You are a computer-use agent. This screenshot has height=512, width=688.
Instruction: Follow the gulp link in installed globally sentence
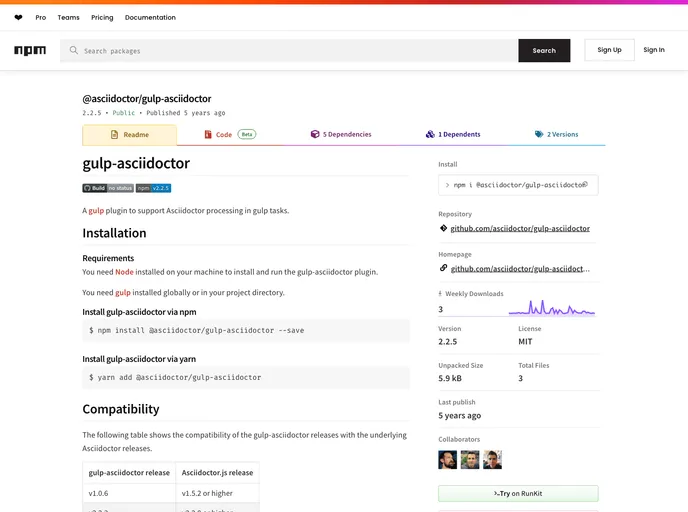(123, 293)
